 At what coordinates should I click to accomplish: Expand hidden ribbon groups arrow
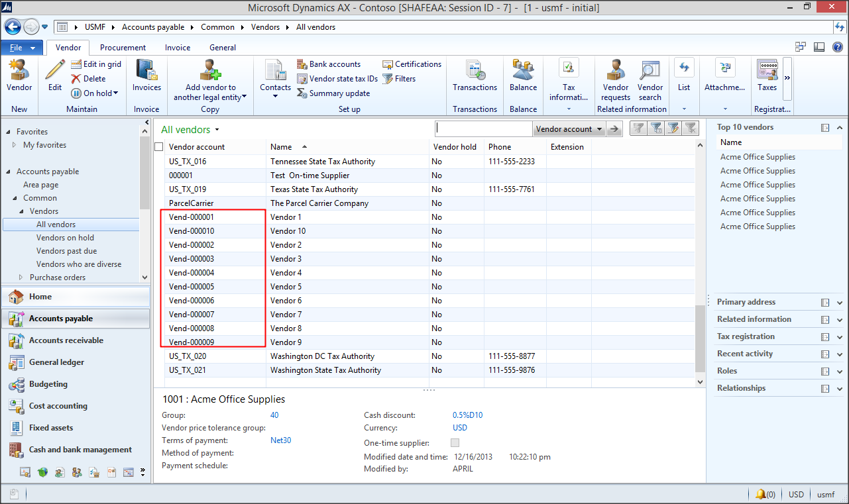(787, 77)
